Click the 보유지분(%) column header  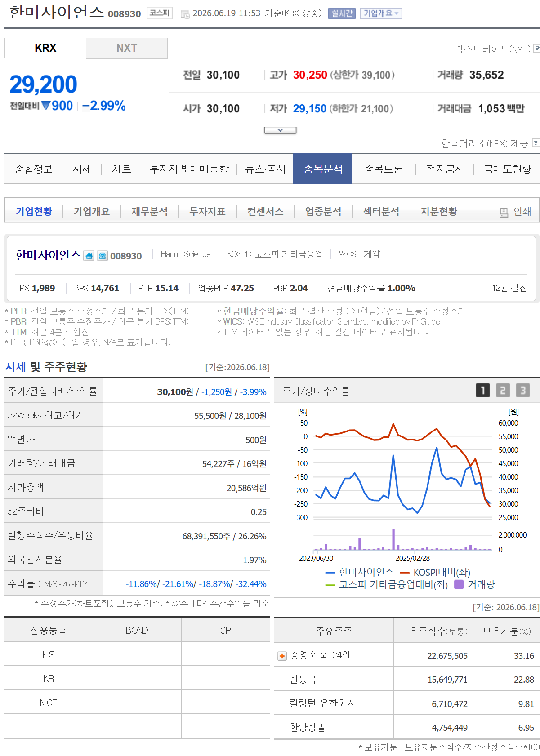507,631
